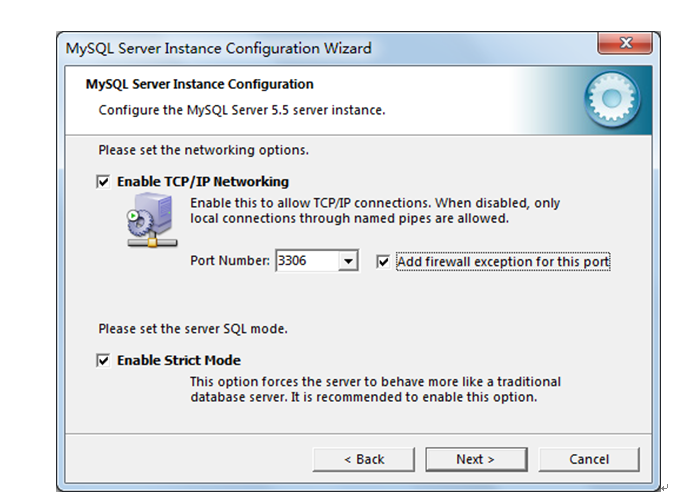This screenshot has height=493, width=674.
Task: Click the 'Add firewall exception for this port' label
Action: pos(503,262)
